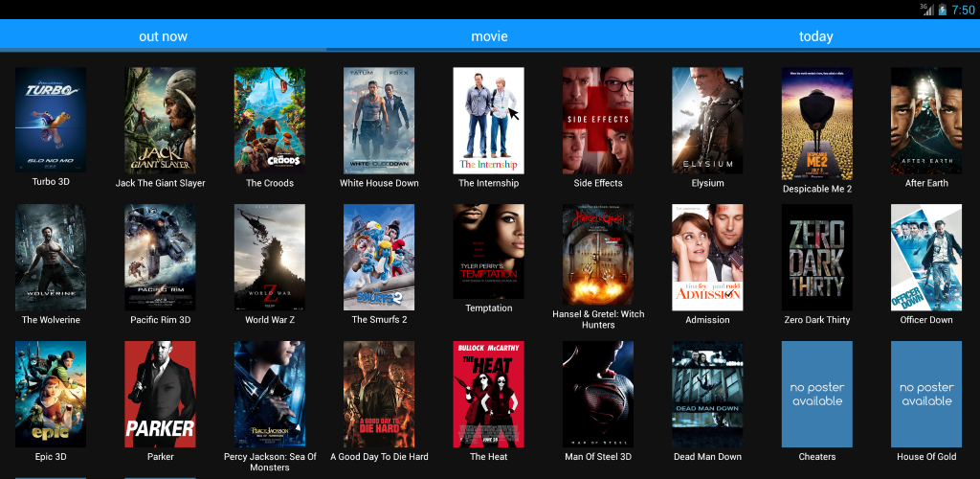980x479 pixels.
Task: Open the Despicable Me 2 poster
Action: click(x=817, y=124)
